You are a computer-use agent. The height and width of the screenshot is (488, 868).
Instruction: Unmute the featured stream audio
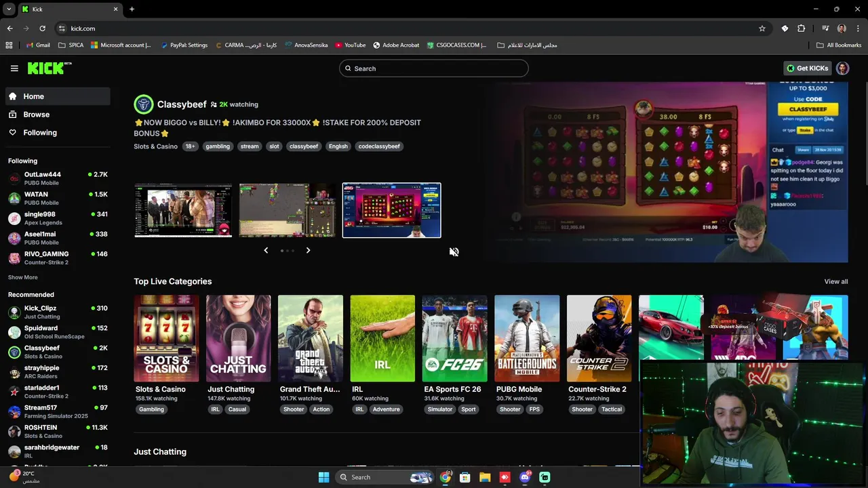[454, 251]
